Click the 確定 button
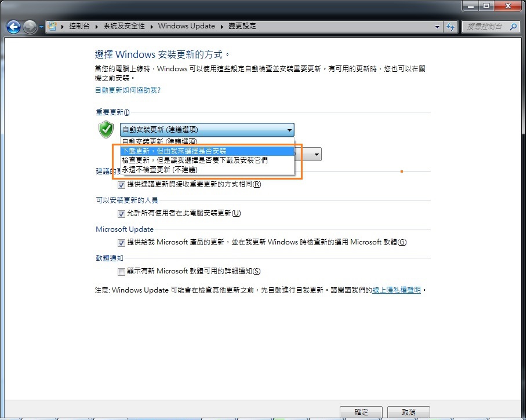Viewport: 527px width, 420px height. pos(361,412)
